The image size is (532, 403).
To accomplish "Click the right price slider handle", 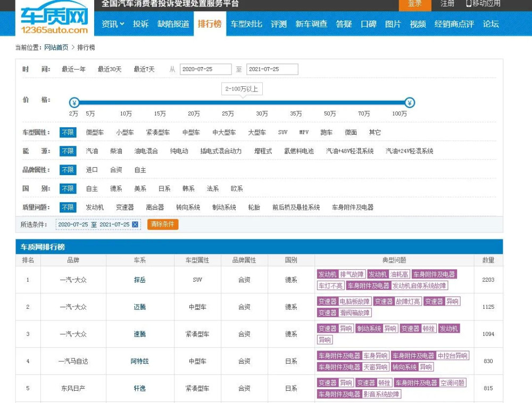I will point(410,102).
